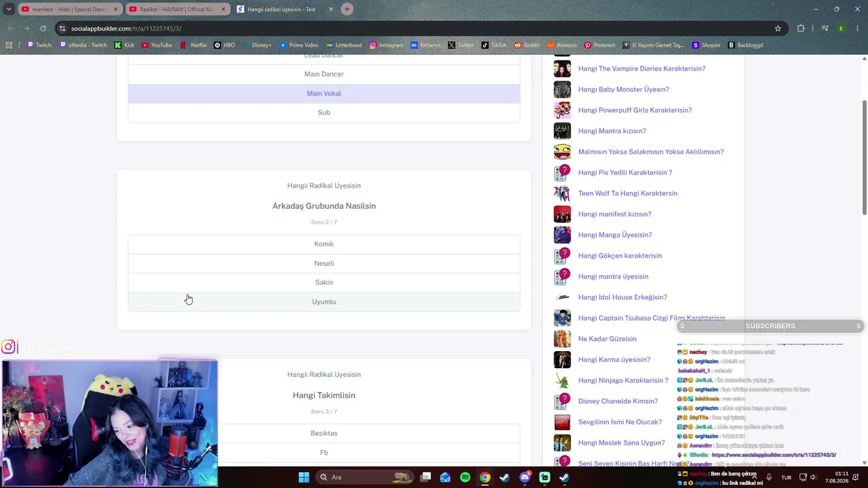Open the TikTok bookmark

494,45
